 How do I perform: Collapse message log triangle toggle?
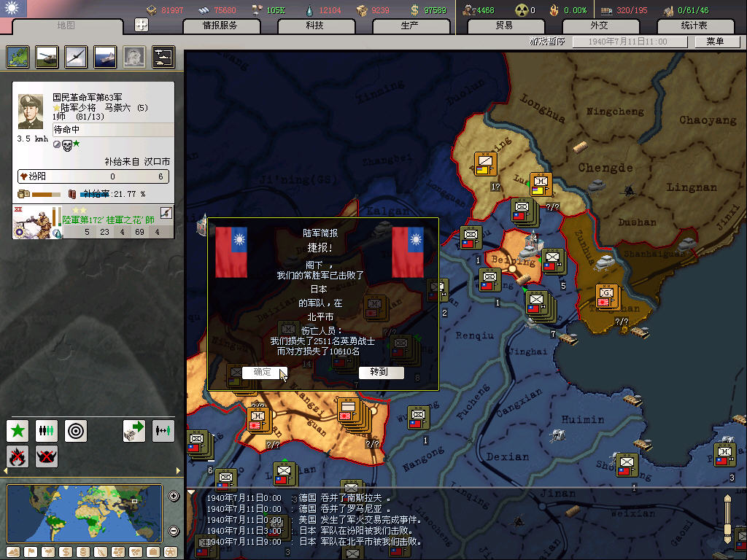point(191,492)
